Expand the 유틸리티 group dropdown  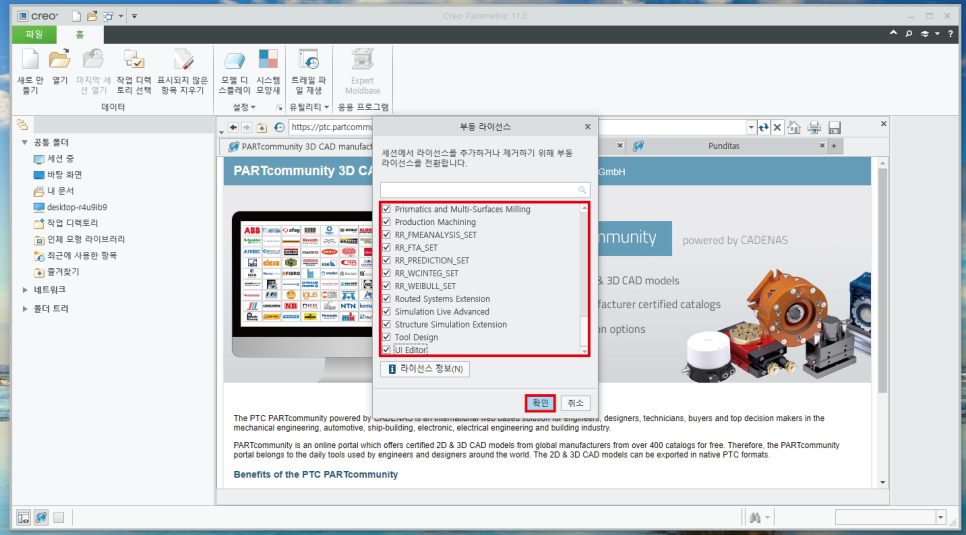click(x=309, y=107)
